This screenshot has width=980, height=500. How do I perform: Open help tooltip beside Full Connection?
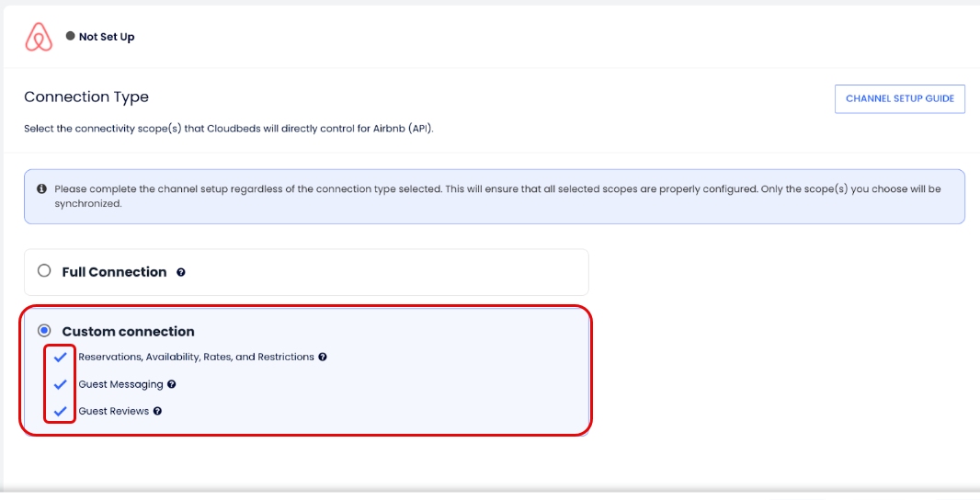[x=181, y=272]
